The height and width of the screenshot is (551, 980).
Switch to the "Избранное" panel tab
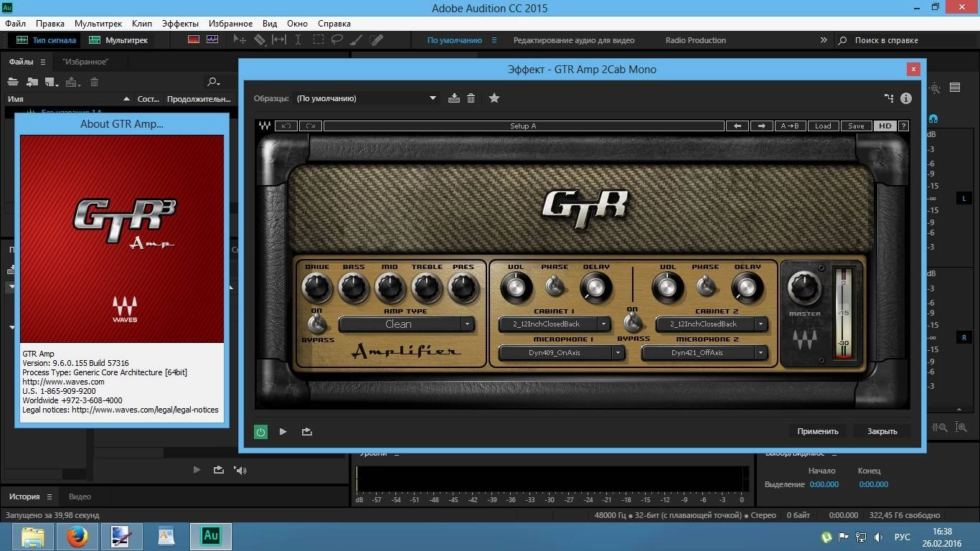click(x=85, y=62)
